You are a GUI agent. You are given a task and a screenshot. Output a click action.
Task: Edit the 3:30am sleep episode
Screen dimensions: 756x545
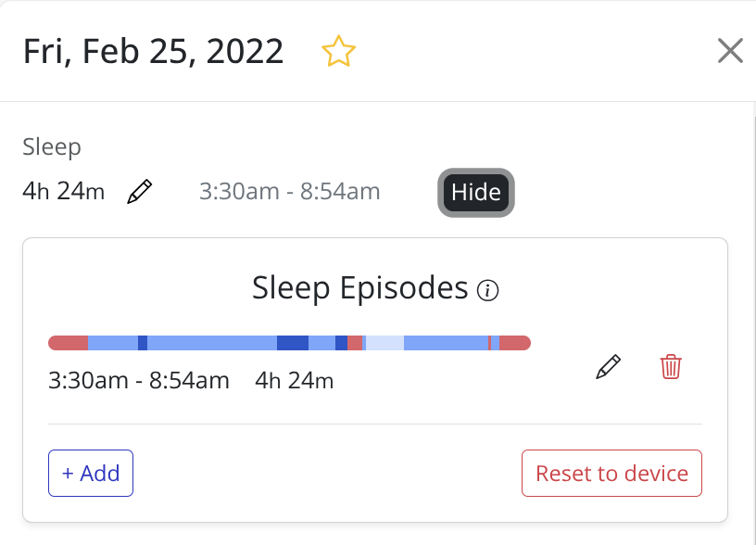pyautogui.click(x=608, y=367)
